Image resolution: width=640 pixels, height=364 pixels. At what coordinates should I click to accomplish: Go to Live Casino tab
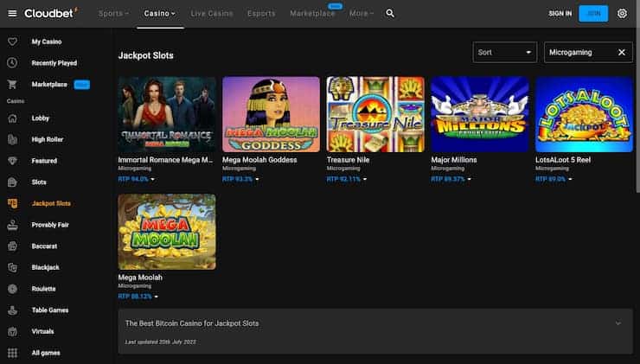(x=212, y=14)
